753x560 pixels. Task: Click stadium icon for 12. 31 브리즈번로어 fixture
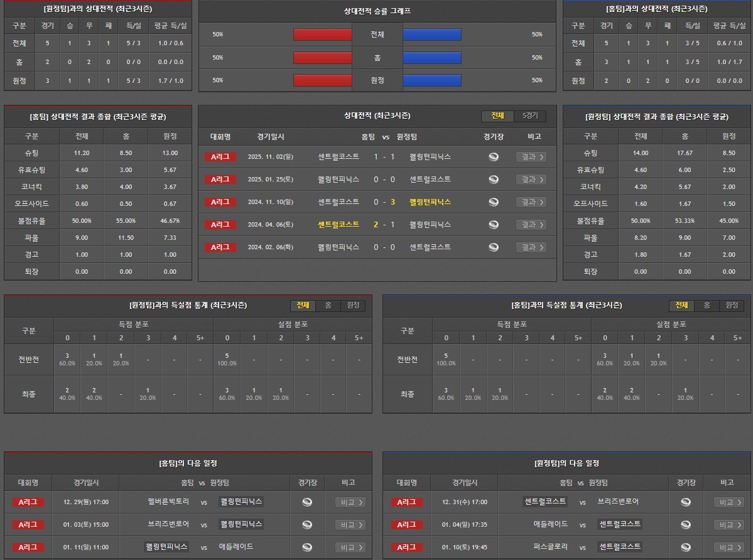point(686,502)
